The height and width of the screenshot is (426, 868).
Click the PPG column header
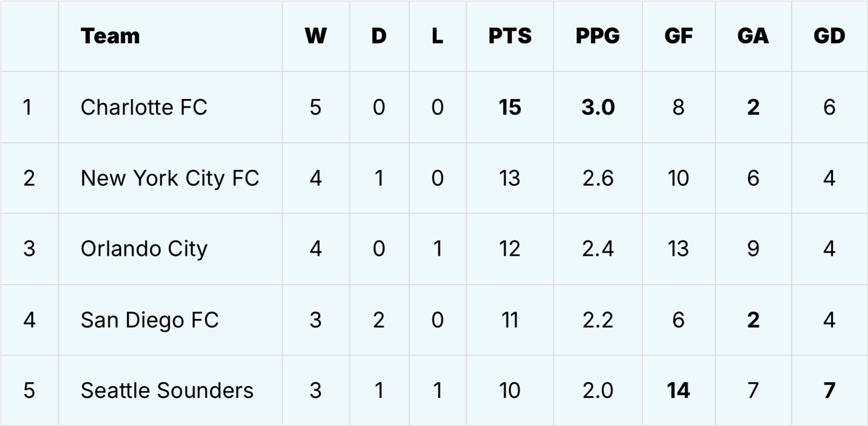pos(598,36)
